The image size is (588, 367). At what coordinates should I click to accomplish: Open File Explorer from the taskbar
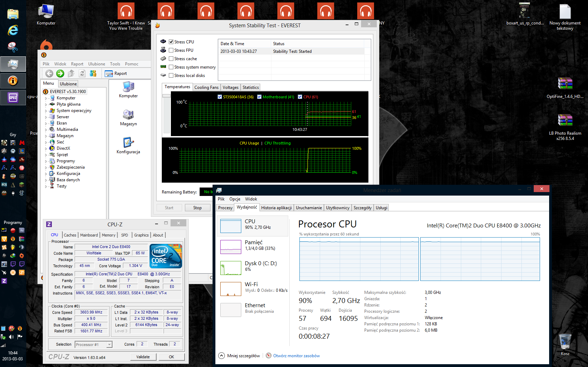13,14
